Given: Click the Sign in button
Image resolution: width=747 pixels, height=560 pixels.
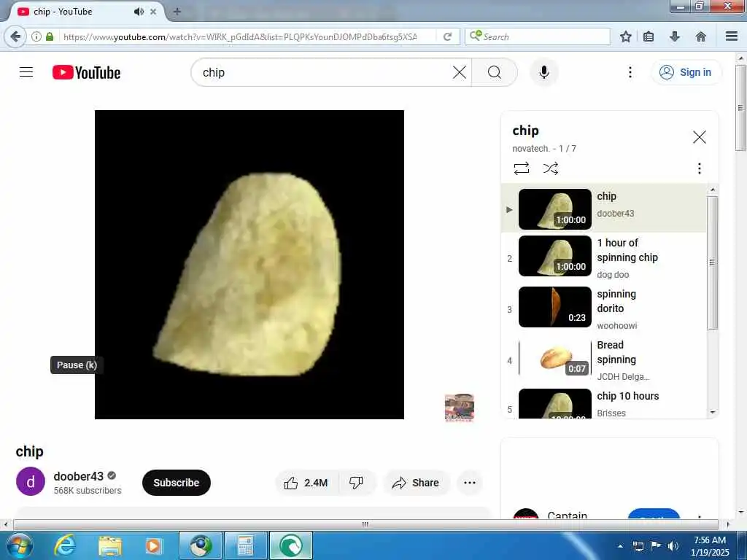Looking at the screenshot, I should pyautogui.click(x=686, y=72).
